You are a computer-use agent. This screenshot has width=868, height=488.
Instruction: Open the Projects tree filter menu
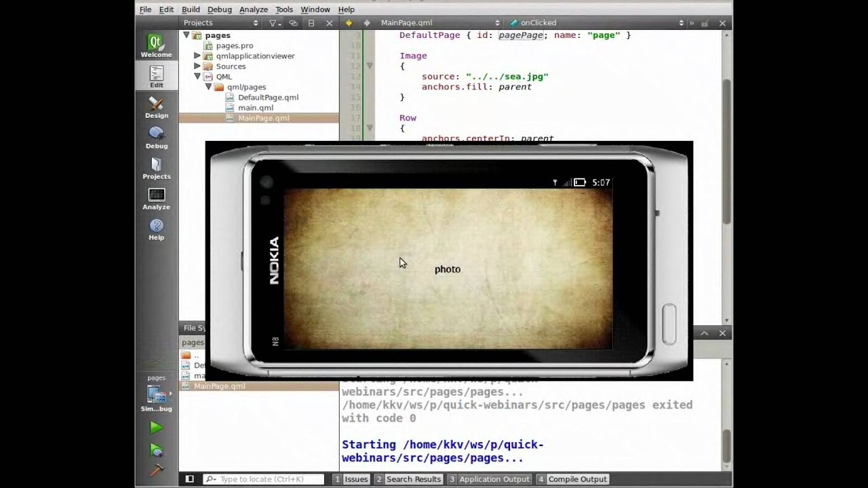click(274, 23)
